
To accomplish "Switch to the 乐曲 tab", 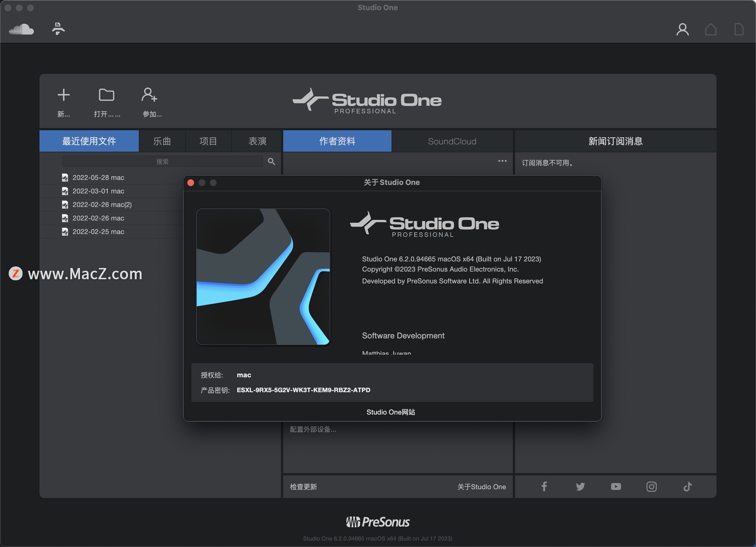I will [162, 141].
